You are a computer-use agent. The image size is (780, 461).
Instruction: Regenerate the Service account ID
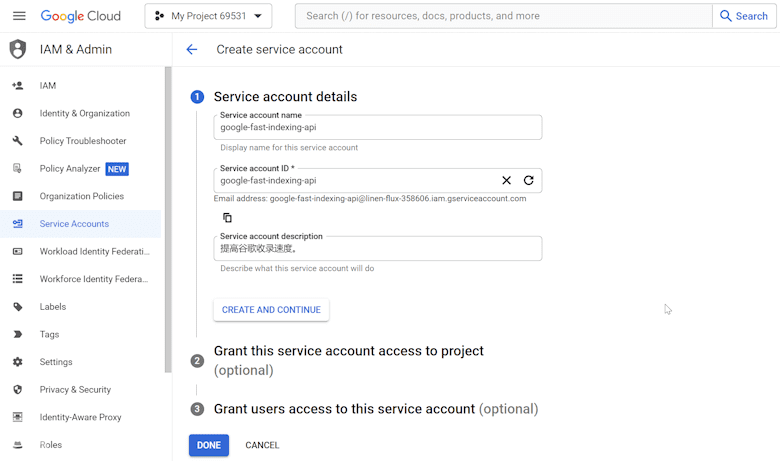[528, 181]
